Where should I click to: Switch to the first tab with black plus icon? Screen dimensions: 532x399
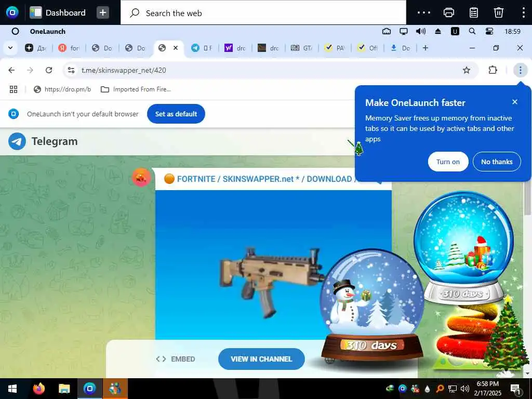click(x=35, y=48)
